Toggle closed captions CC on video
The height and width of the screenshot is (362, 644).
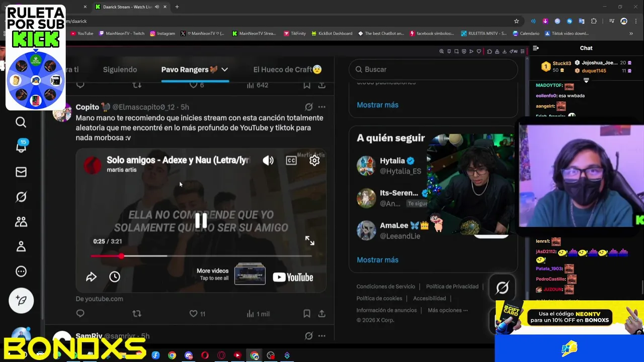point(291,160)
